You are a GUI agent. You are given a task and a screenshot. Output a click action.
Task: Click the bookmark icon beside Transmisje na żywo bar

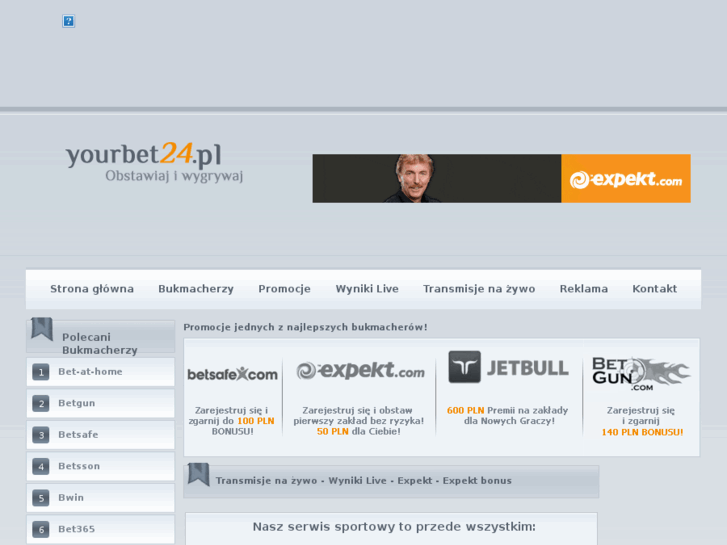click(x=199, y=474)
